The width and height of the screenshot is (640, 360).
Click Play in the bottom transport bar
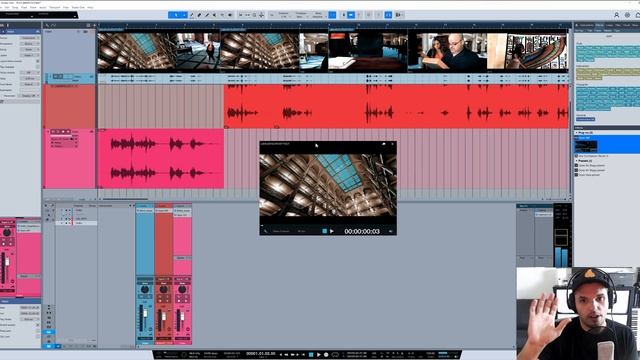[319, 355]
